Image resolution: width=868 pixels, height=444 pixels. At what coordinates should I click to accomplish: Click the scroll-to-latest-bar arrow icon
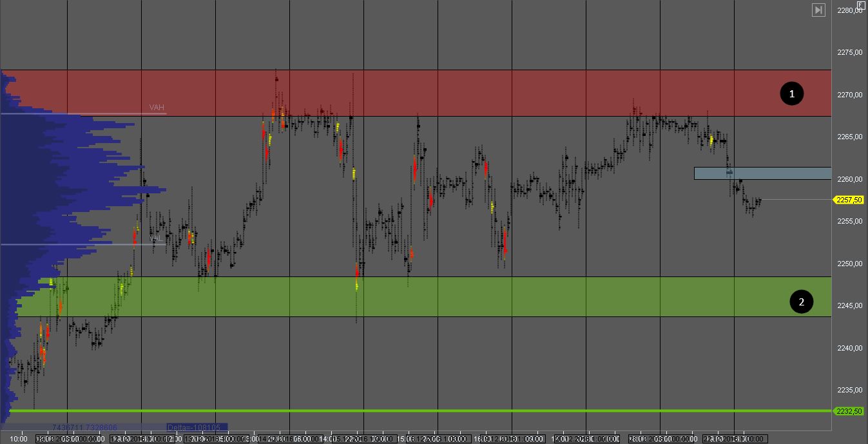[x=818, y=10]
